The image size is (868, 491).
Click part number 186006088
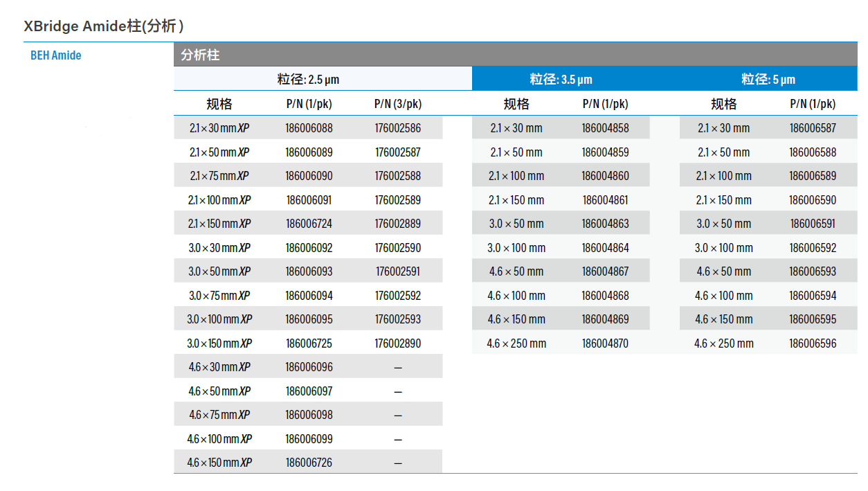pos(309,128)
